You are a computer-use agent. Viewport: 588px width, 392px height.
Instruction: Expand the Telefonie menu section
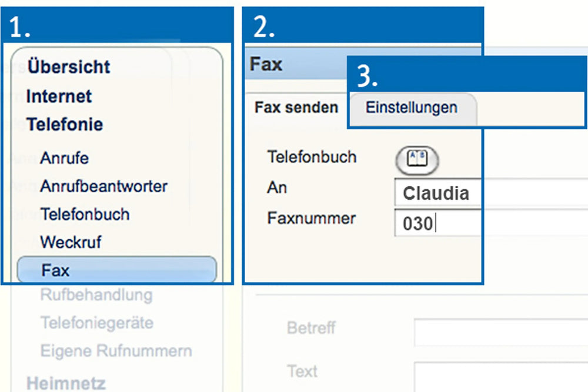click(64, 125)
